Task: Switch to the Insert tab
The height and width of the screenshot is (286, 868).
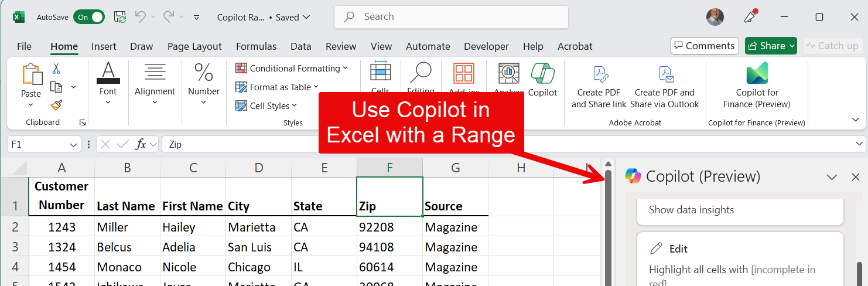Action: tap(104, 46)
